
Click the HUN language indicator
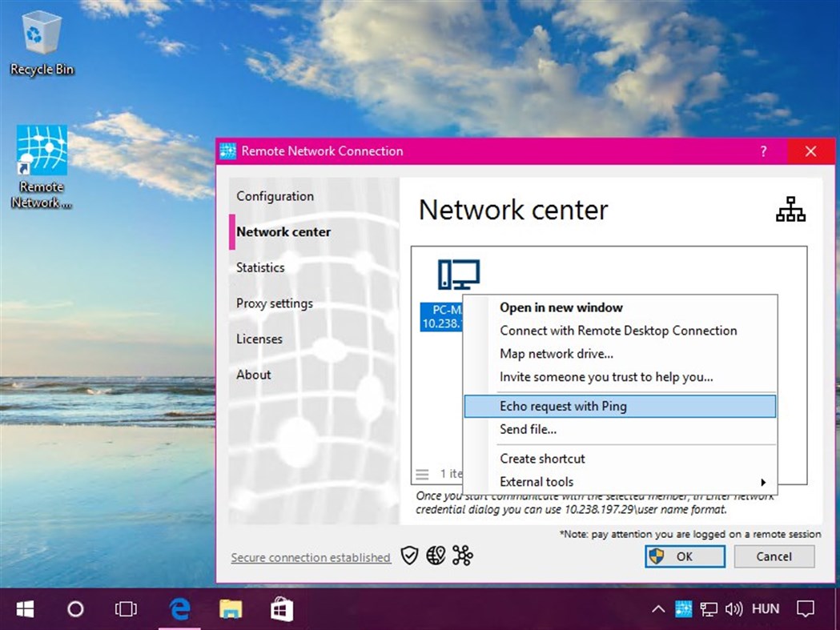[766, 608]
